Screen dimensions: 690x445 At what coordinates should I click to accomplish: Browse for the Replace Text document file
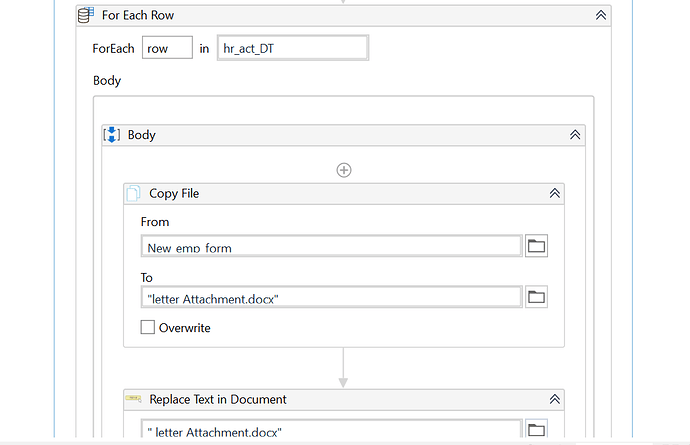click(537, 430)
